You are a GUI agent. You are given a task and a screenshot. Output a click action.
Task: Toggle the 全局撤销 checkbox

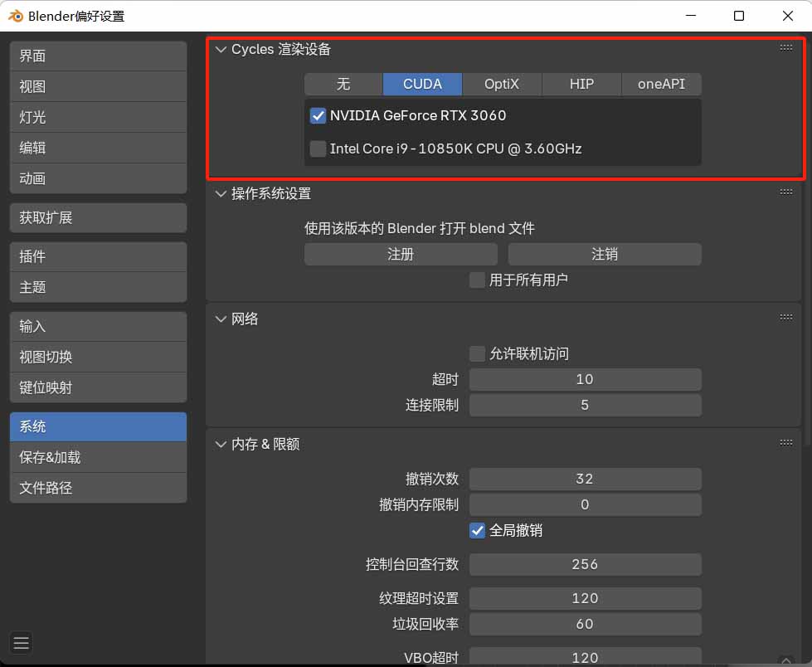[477, 530]
